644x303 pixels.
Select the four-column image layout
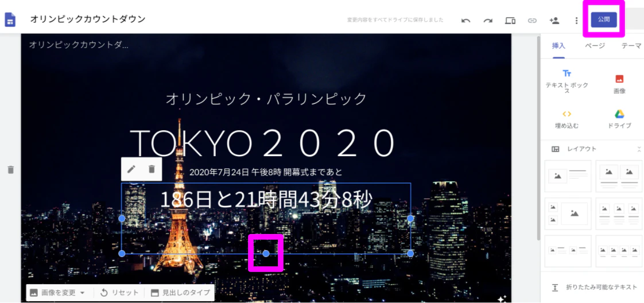tap(619, 251)
